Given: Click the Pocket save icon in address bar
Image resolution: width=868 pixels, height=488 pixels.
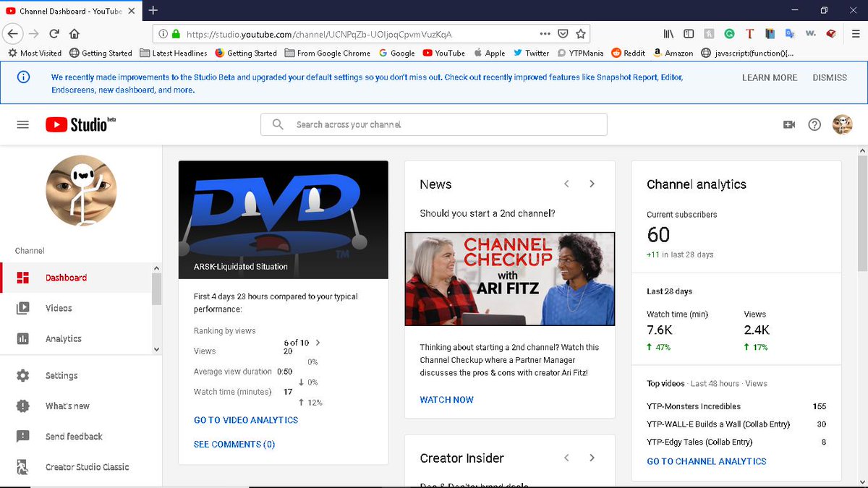Looking at the screenshot, I should pyautogui.click(x=563, y=33).
